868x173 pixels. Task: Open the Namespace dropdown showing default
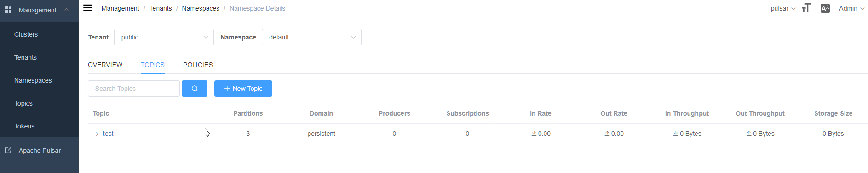click(311, 37)
